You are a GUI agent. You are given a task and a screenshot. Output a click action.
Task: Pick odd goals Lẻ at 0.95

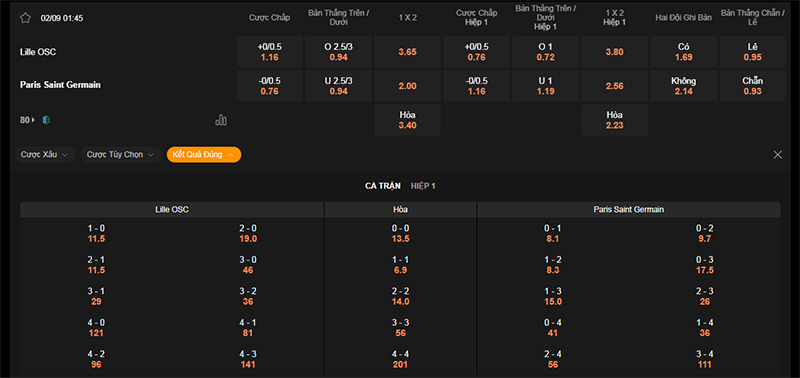(x=753, y=52)
